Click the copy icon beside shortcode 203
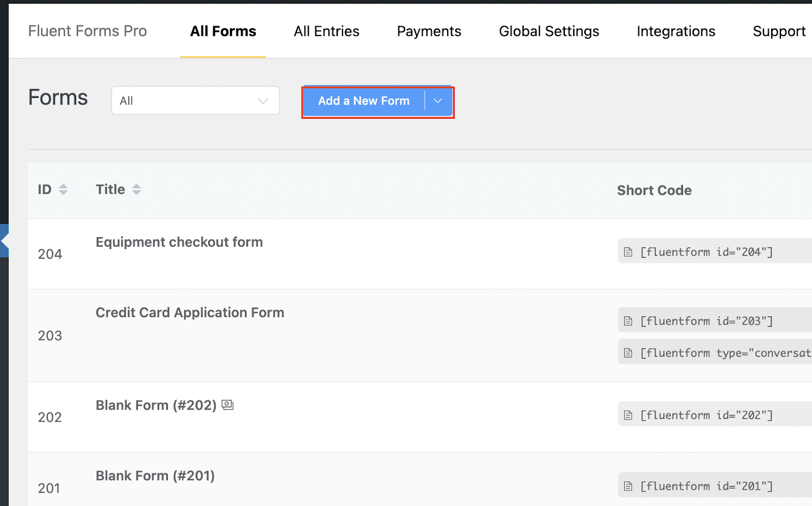 coord(628,321)
